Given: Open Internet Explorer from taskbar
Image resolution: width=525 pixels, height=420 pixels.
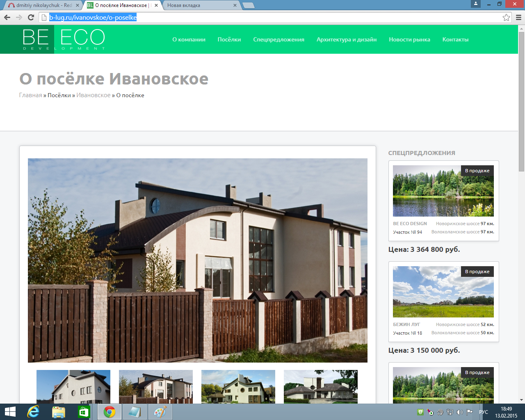Looking at the screenshot, I should (33, 412).
